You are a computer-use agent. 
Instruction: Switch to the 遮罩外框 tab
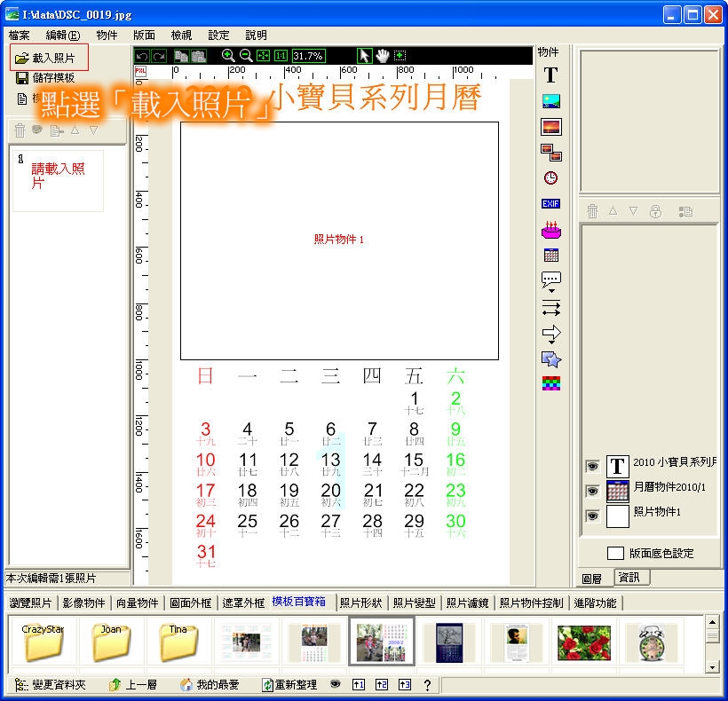pos(243,603)
